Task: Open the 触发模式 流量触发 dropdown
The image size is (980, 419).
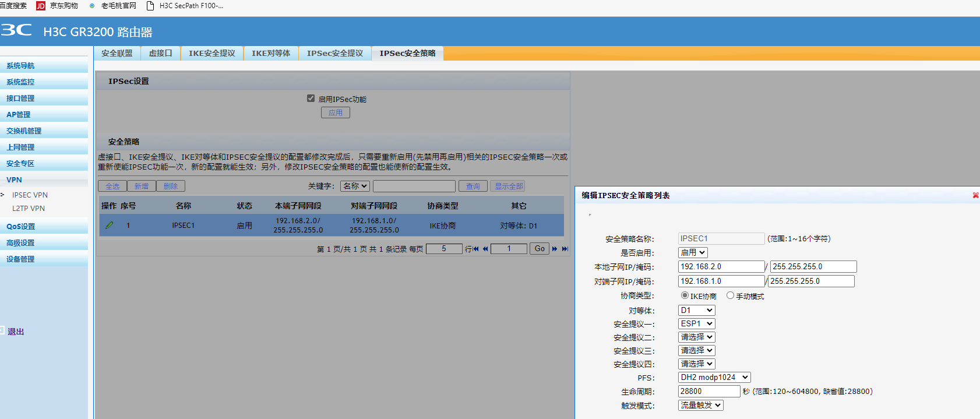Action: [700, 405]
